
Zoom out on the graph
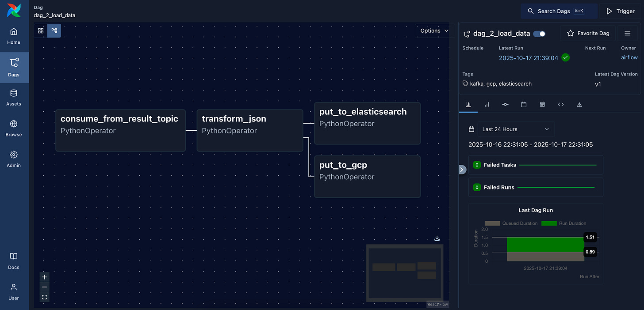click(44, 287)
